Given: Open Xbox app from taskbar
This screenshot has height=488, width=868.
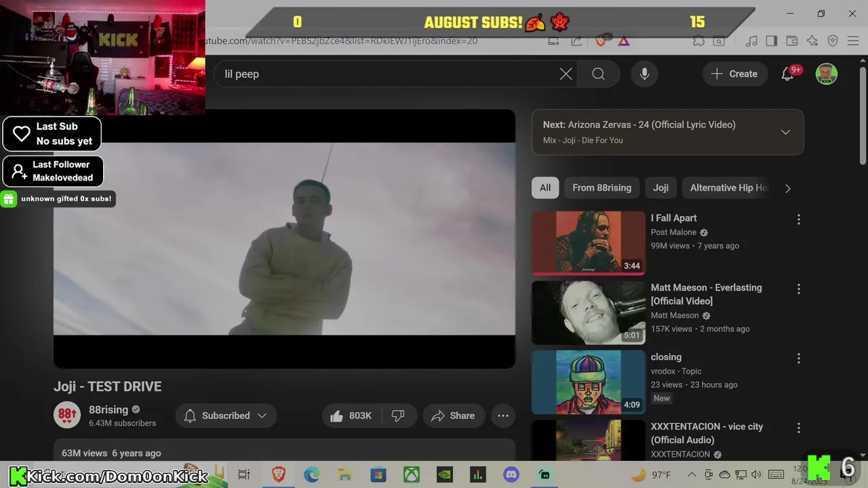Looking at the screenshot, I should [412, 474].
